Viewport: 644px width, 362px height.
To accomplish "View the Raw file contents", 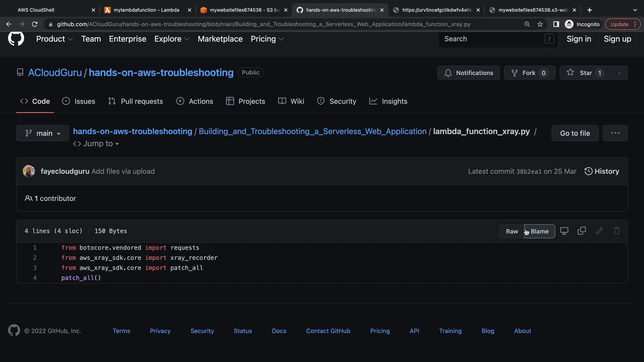I will pyautogui.click(x=512, y=231).
